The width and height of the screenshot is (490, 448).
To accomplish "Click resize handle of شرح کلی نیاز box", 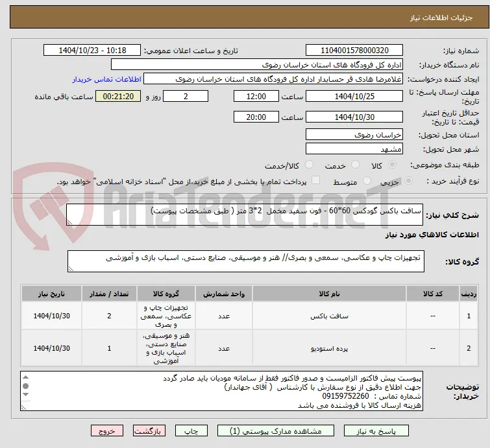I will pos(69,222).
